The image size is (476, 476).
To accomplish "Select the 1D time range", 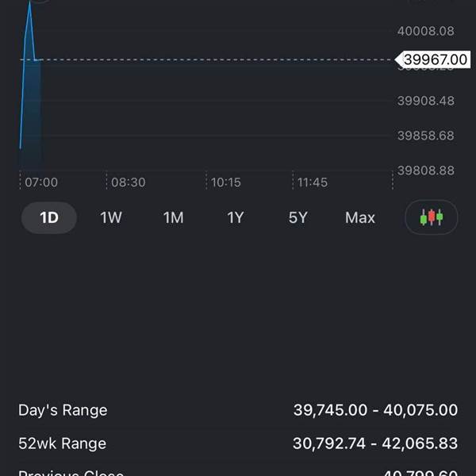I will coord(49,217).
